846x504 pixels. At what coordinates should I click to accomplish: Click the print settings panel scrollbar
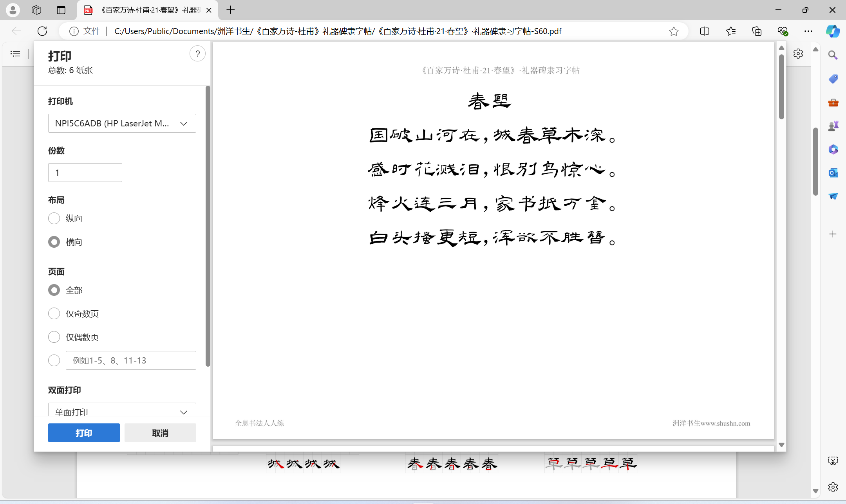(x=208, y=226)
